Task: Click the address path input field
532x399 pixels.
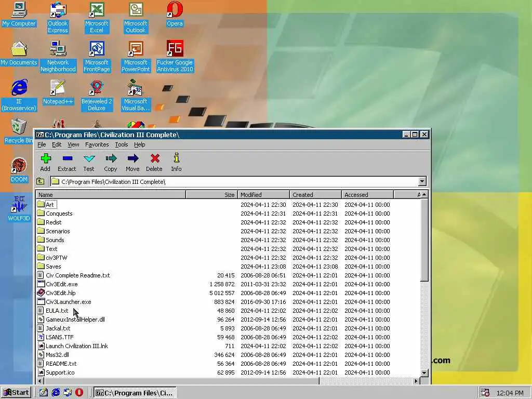Action: coord(234,181)
